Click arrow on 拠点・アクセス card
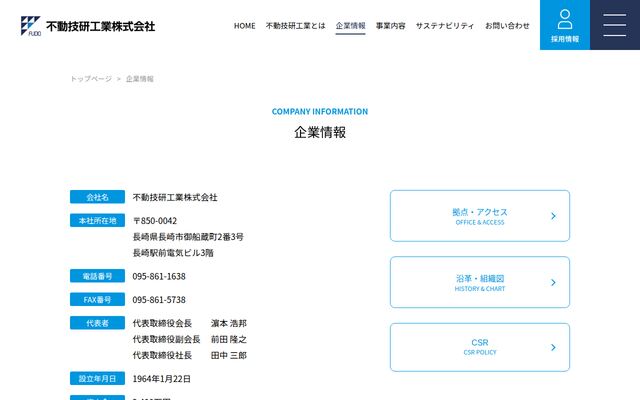Image resolution: width=640 pixels, height=400 pixels. pos(553,216)
